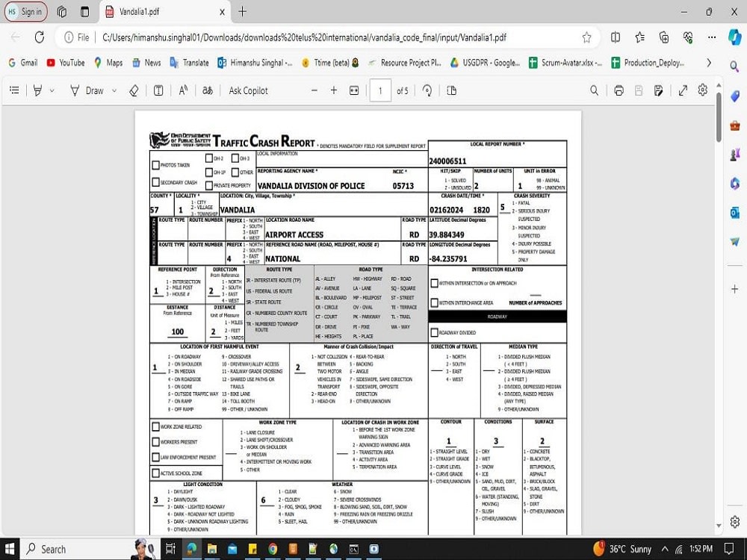Open USGDPR Google bookmark
The image size is (747, 560).
click(x=485, y=63)
